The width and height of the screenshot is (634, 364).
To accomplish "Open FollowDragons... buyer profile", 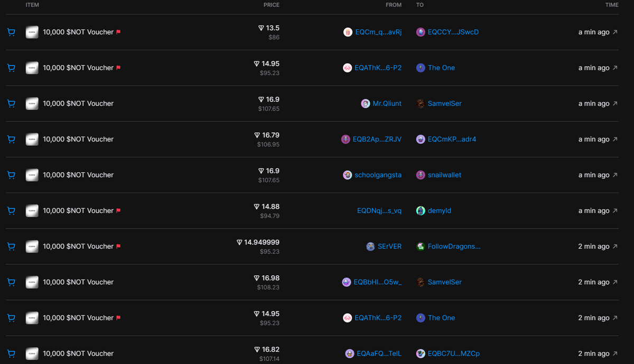I will [454, 246].
